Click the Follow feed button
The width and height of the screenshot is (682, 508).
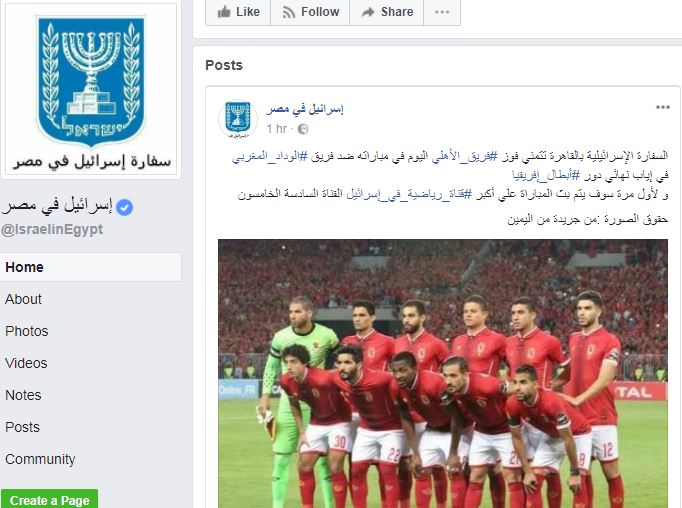(310, 12)
